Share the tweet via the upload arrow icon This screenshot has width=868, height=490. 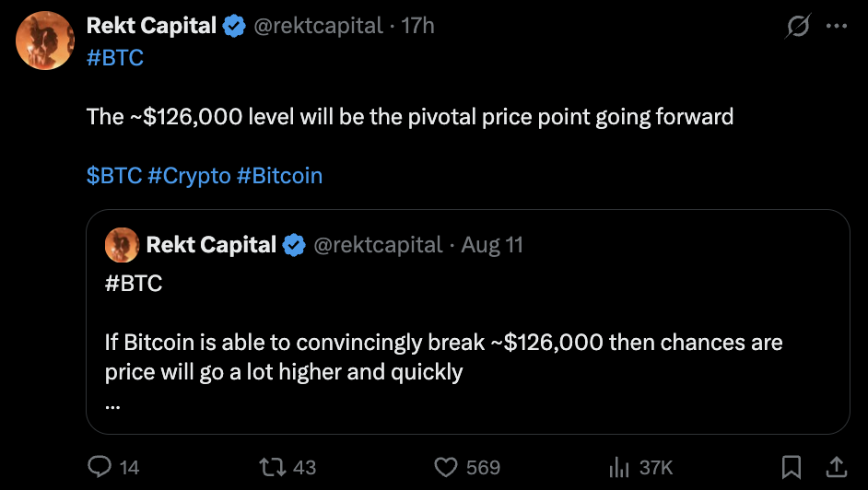(x=837, y=467)
